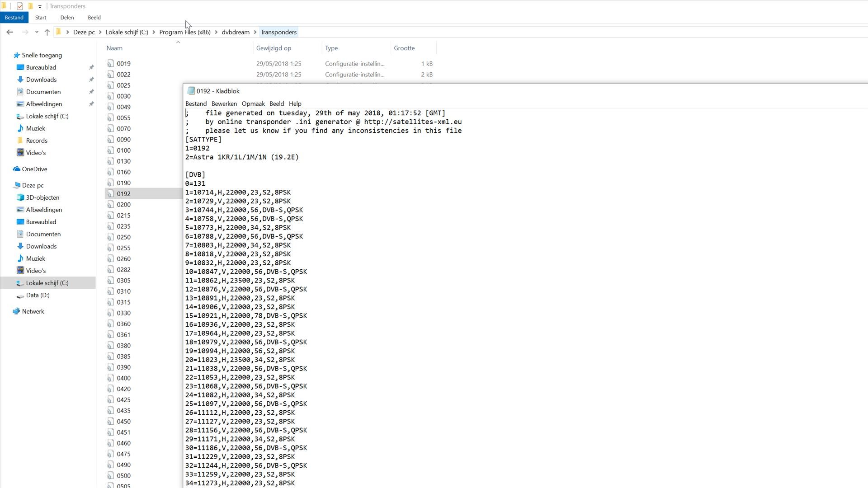Click the Netwerk icon in sidebar

click(17, 311)
